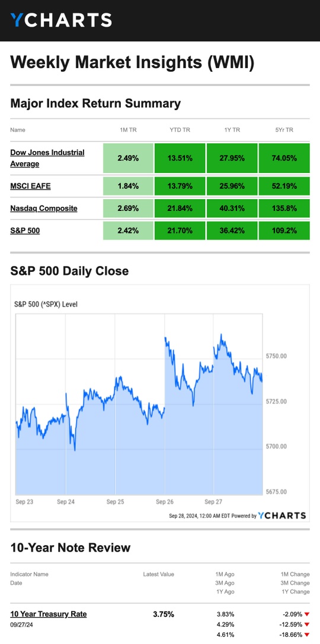Click the YTD TR column header
The height and width of the screenshot is (644, 320).
tap(180, 130)
